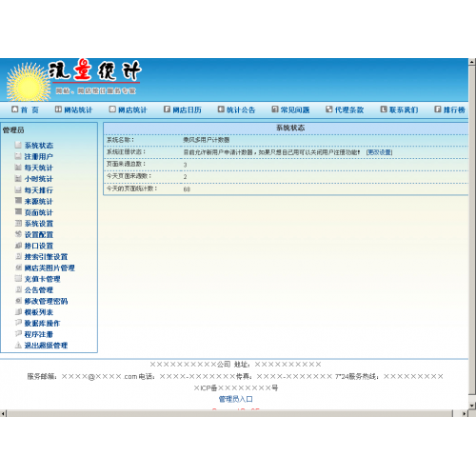Open the 充值卡管理 sidebar link

coord(42,279)
